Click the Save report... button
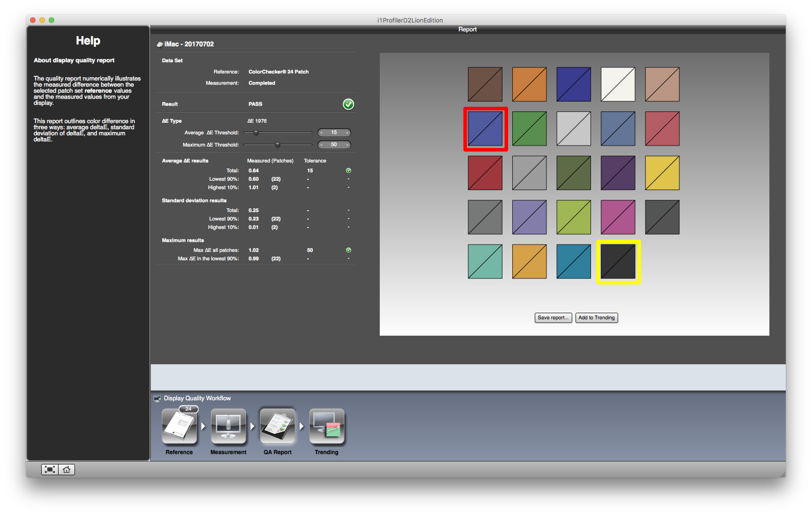This screenshot has height=515, width=812. (553, 317)
